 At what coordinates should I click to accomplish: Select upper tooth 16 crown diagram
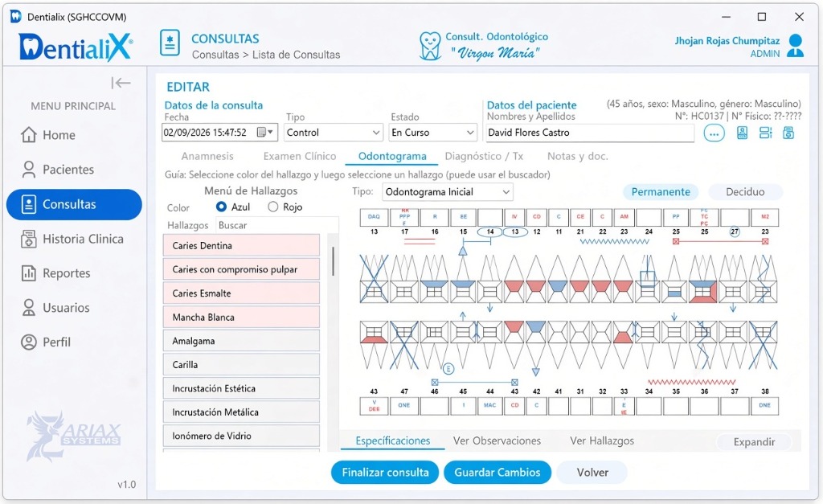coord(434,291)
